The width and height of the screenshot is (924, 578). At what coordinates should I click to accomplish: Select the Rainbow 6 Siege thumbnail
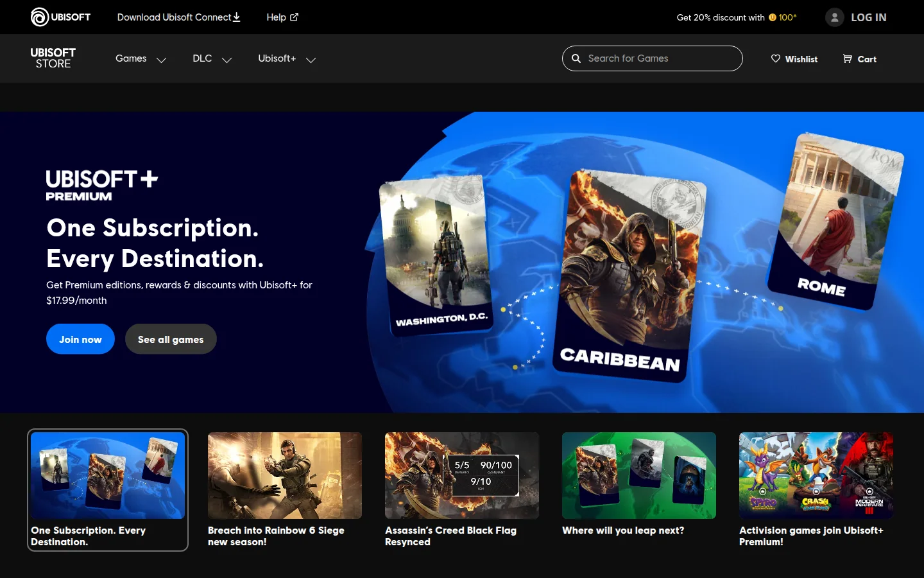[x=285, y=475]
